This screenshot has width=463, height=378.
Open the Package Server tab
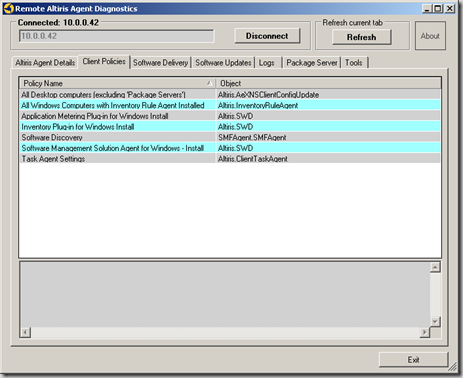[312, 63]
